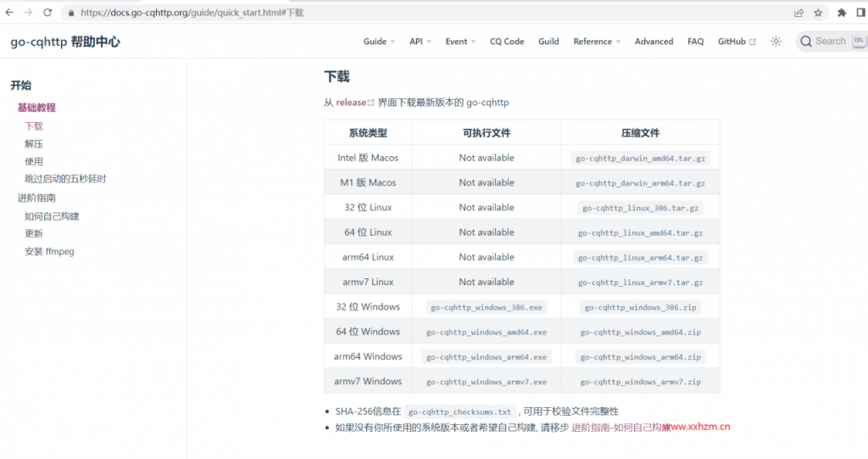Open the browser side panel icon

tap(860, 13)
